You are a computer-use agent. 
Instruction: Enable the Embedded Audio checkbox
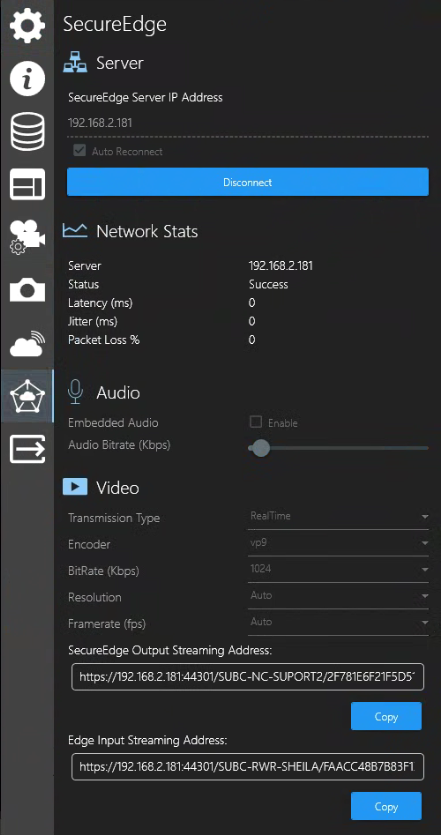(256, 422)
